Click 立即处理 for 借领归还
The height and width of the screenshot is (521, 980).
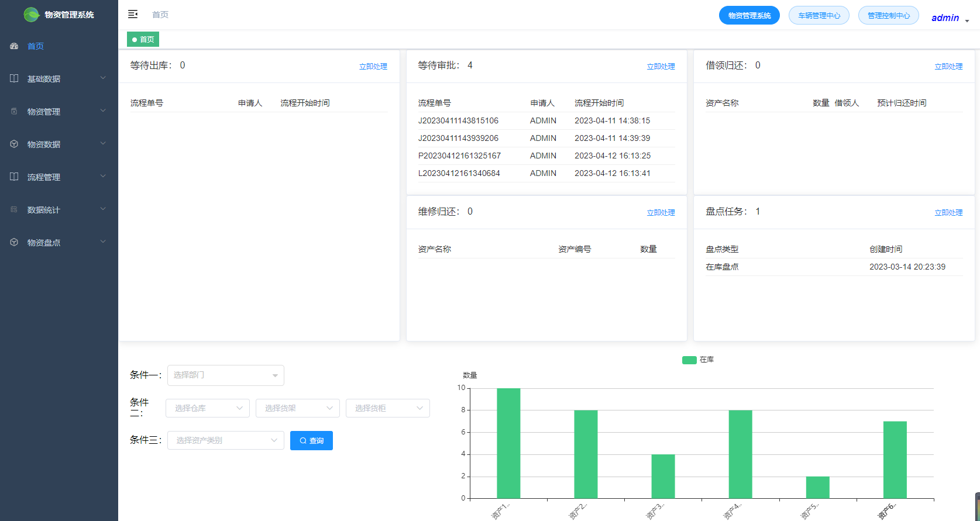pyautogui.click(x=948, y=67)
